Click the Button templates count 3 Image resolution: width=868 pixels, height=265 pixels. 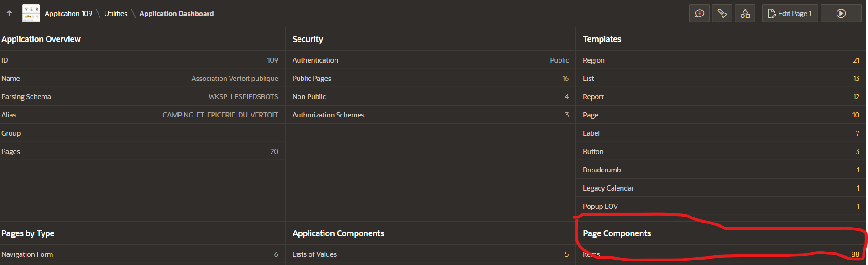coord(857,152)
